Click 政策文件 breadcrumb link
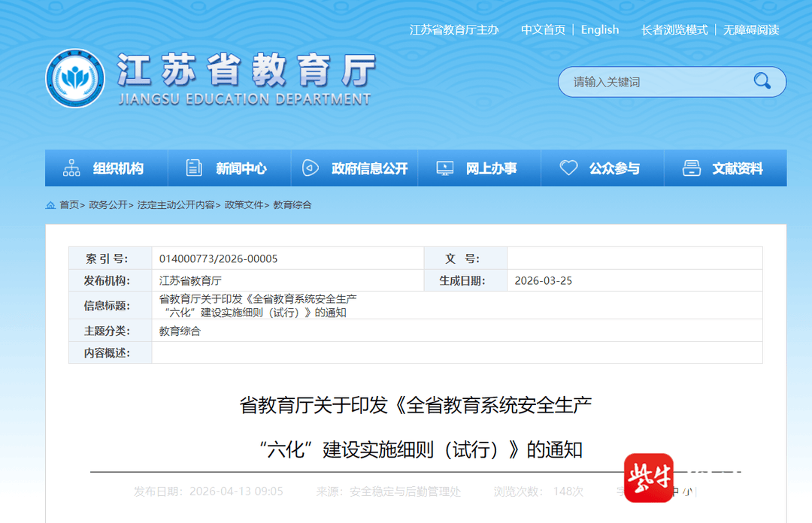This screenshot has width=812, height=523. pos(244,204)
